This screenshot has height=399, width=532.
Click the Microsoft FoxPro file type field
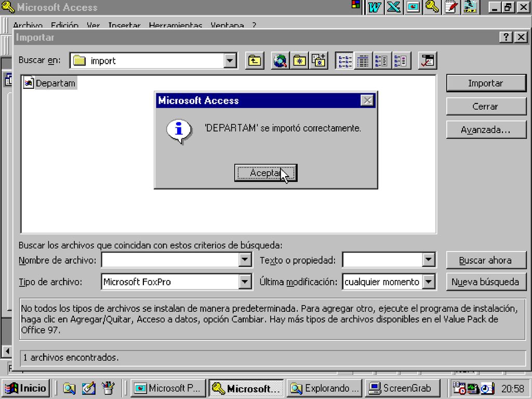[x=170, y=282]
